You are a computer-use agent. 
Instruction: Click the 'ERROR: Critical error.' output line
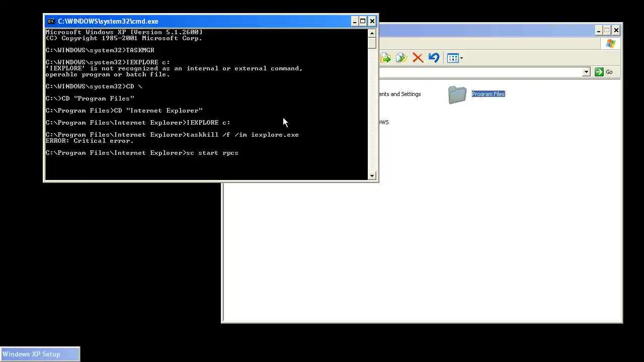pos(90,141)
